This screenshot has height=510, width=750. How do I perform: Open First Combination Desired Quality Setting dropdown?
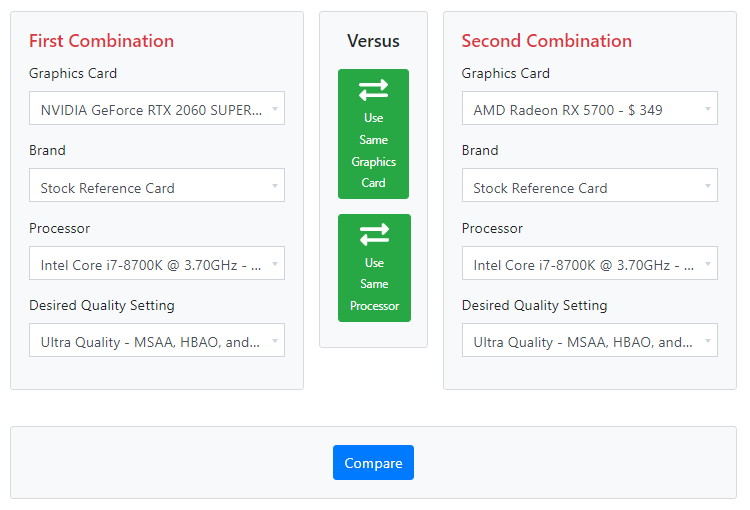(x=157, y=340)
